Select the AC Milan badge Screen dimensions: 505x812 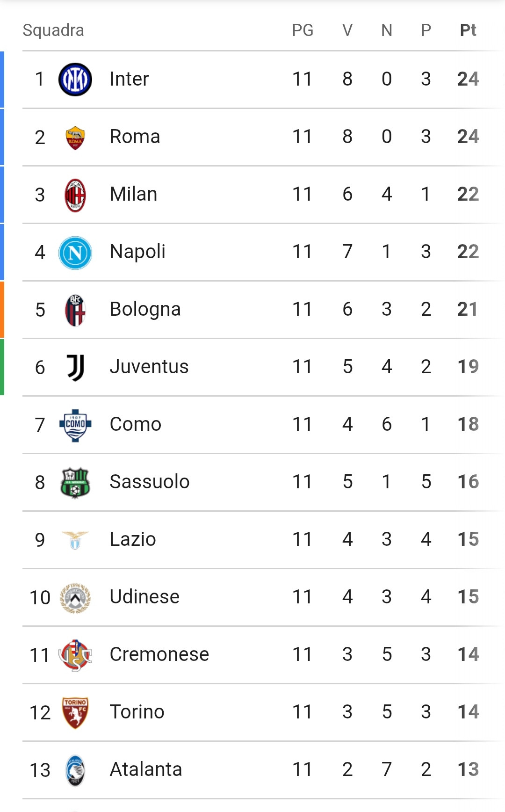tap(75, 195)
